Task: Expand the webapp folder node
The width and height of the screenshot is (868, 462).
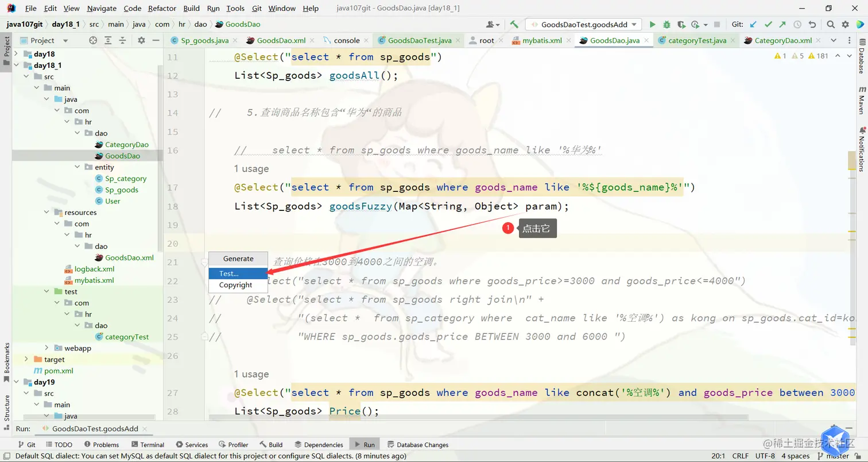Action: (47, 348)
